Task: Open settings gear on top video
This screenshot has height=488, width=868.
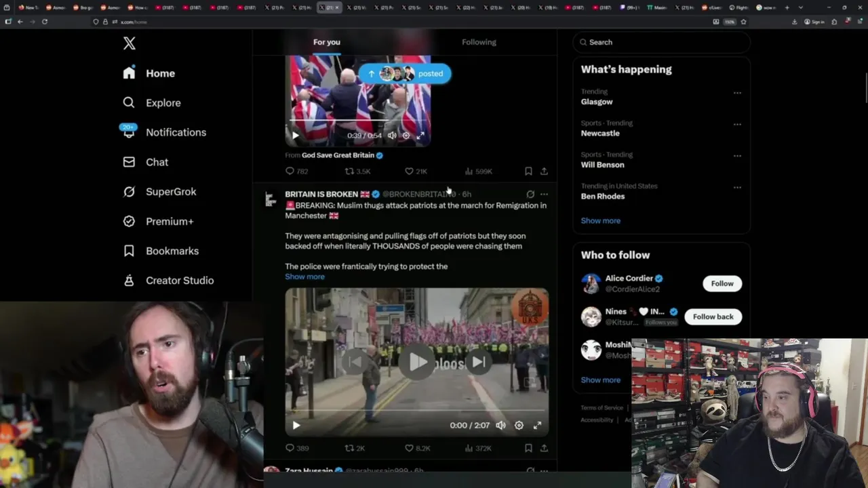Action: (406, 136)
